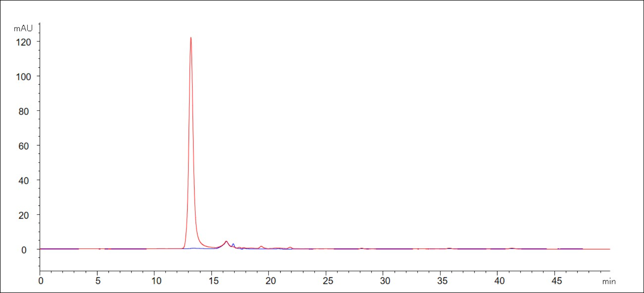The height and width of the screenshot is (293, 644).
Task: Select the 40 label on the y-axis
Action: coord(24,181)
